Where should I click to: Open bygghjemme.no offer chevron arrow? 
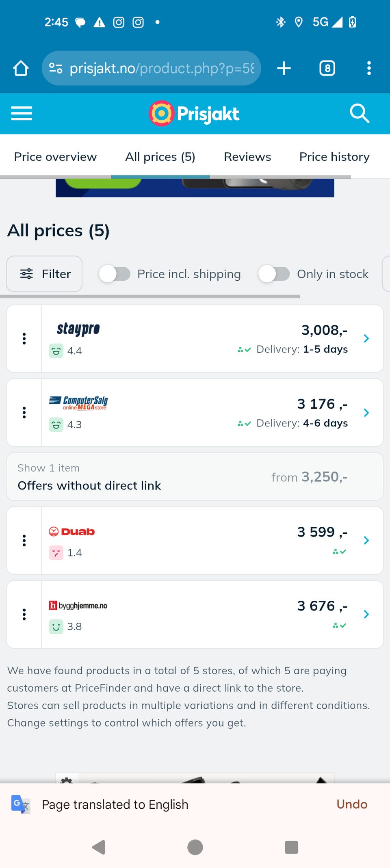(366, 614)
